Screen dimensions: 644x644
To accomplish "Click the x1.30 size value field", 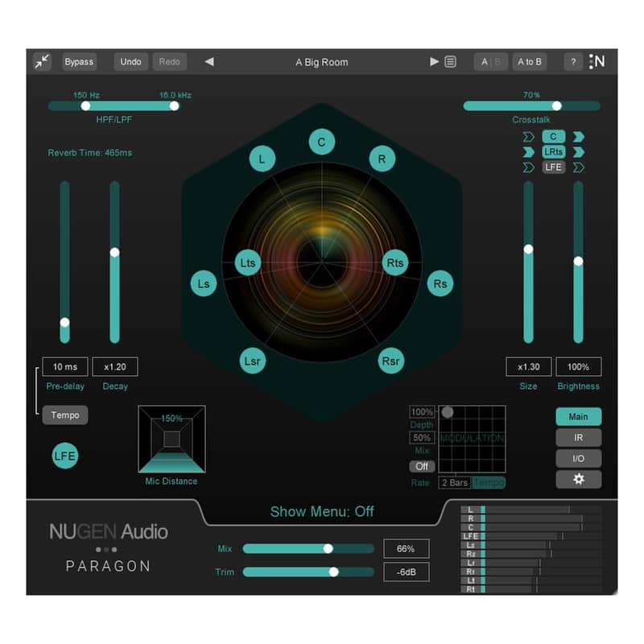I will click(x=529, y=367).
